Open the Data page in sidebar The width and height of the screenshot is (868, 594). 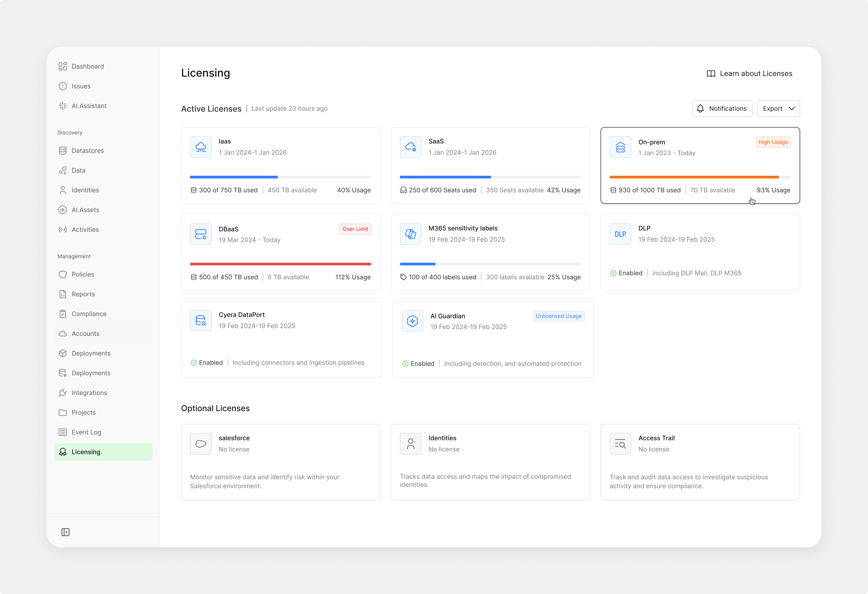103,171
